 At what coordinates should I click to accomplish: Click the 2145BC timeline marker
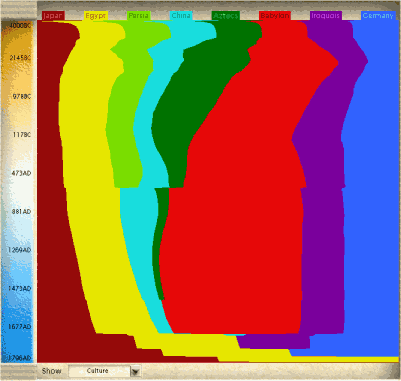(20, 58)
